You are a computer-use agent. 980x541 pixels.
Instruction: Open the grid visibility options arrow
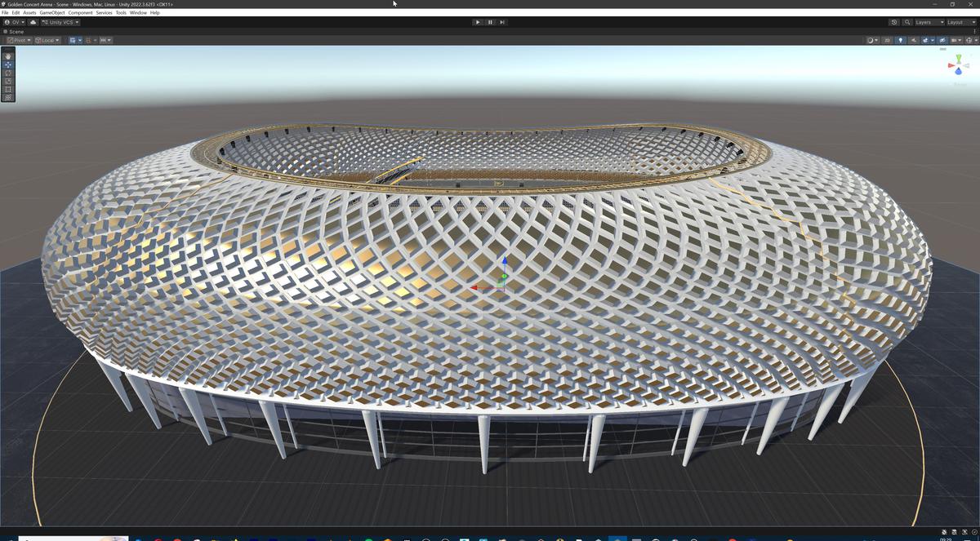80,40
